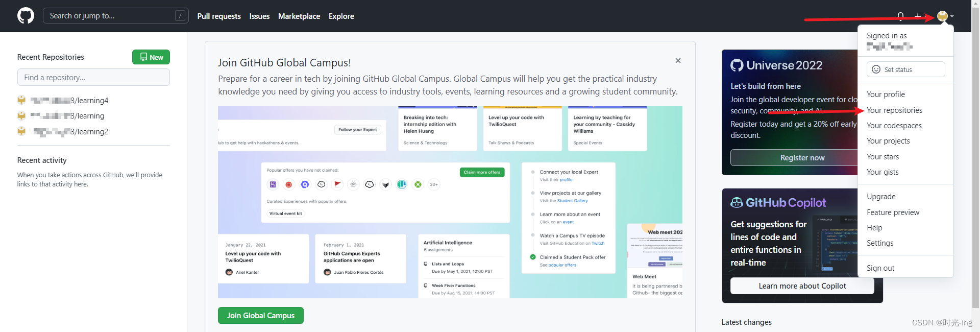Open the user avatar dropdown menu
The height and width of the screenshot is (332, 980).
click(945, 16)
